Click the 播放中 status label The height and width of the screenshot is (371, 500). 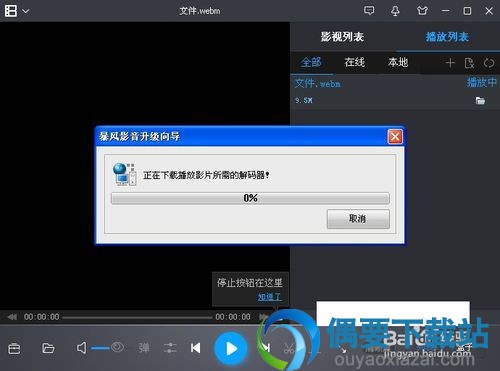tap(482, 82)
